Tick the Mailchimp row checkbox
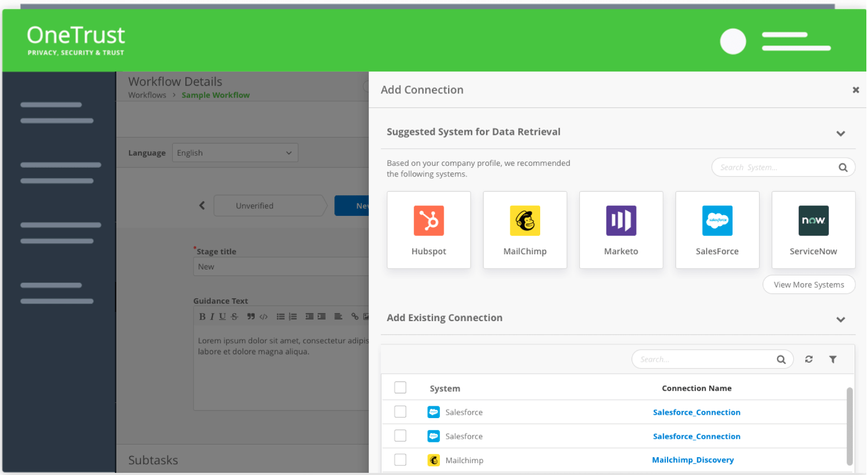The width and height of the screenshot is (868, 475). pos(400,460)
